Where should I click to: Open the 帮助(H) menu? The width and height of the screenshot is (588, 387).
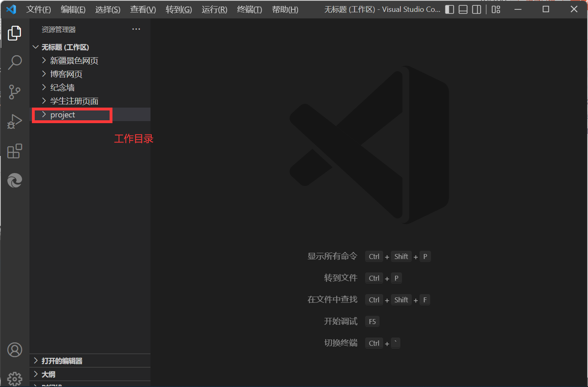[285, 9]
